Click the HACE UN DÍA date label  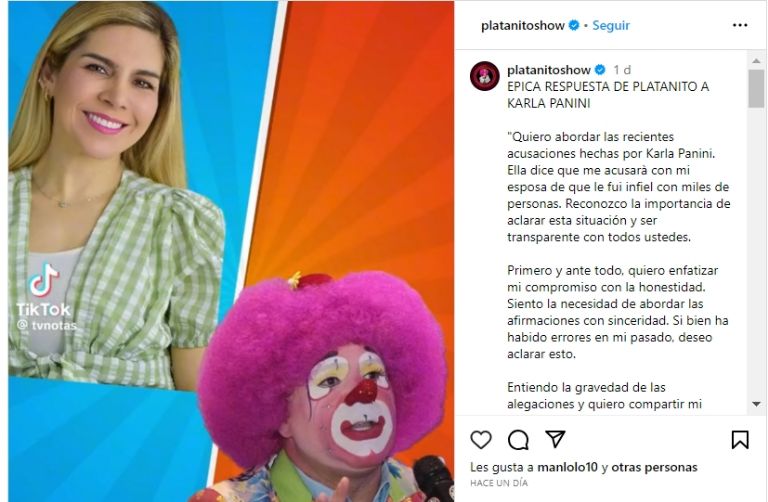click(x=499, y=483)
